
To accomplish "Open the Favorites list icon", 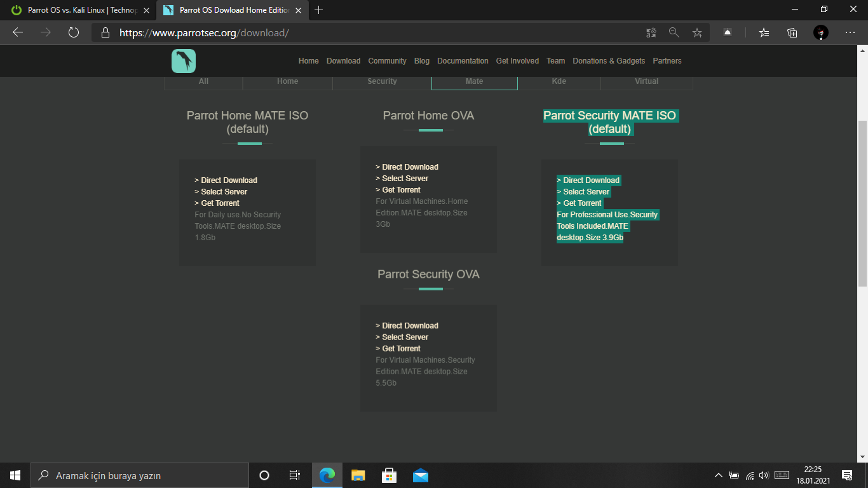I will (x=764, y=32).
